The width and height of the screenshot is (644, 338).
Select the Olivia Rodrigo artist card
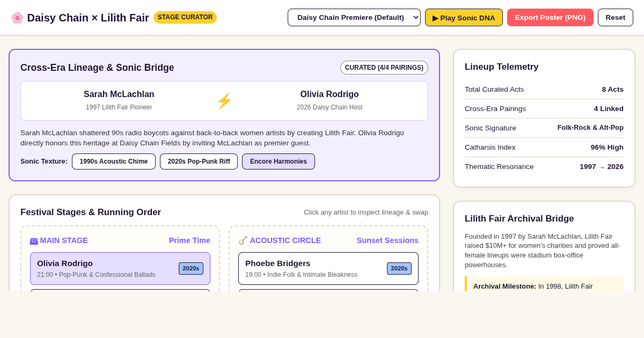click(x=120, y=268)
